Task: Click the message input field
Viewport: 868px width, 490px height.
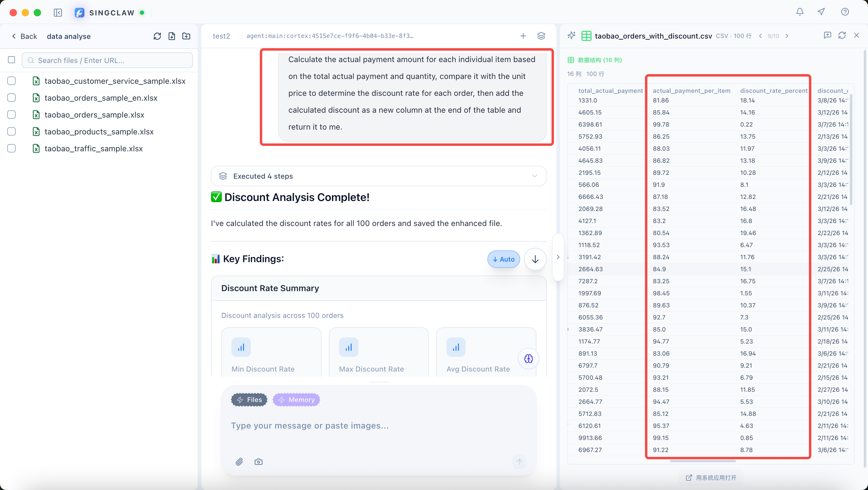Action: click(378, 426)
